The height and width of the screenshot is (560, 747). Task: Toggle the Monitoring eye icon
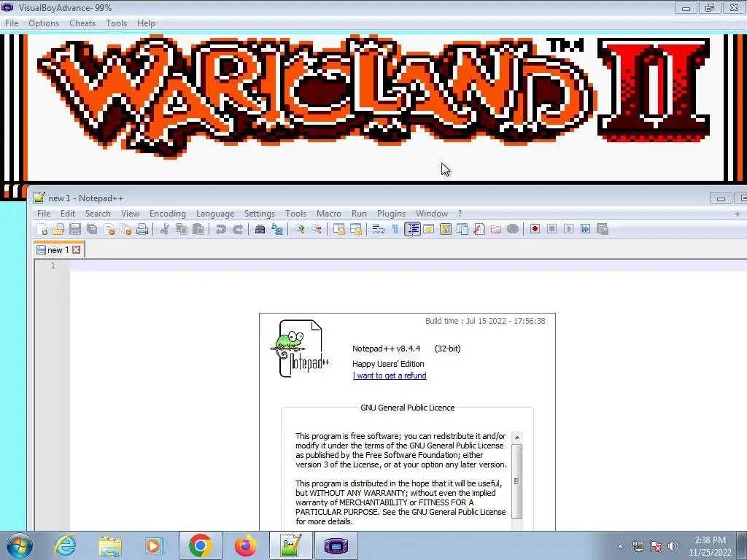click(513, 230)
